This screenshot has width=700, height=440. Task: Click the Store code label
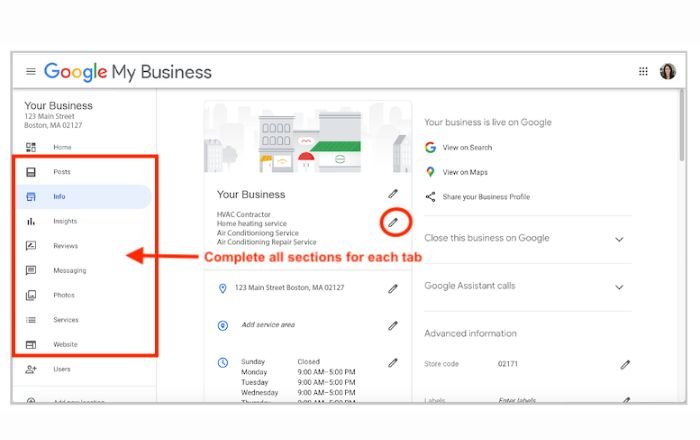(x=442, y=364)
